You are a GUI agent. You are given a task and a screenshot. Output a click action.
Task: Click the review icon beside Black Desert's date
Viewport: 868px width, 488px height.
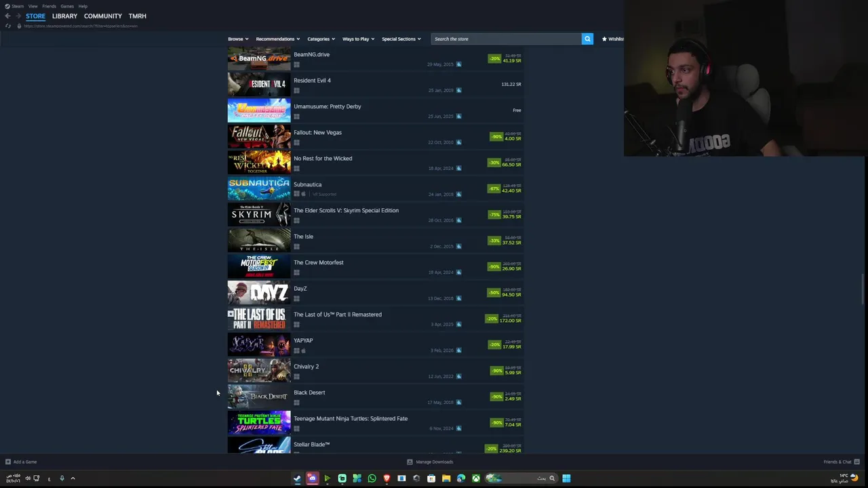click(458, 403)
